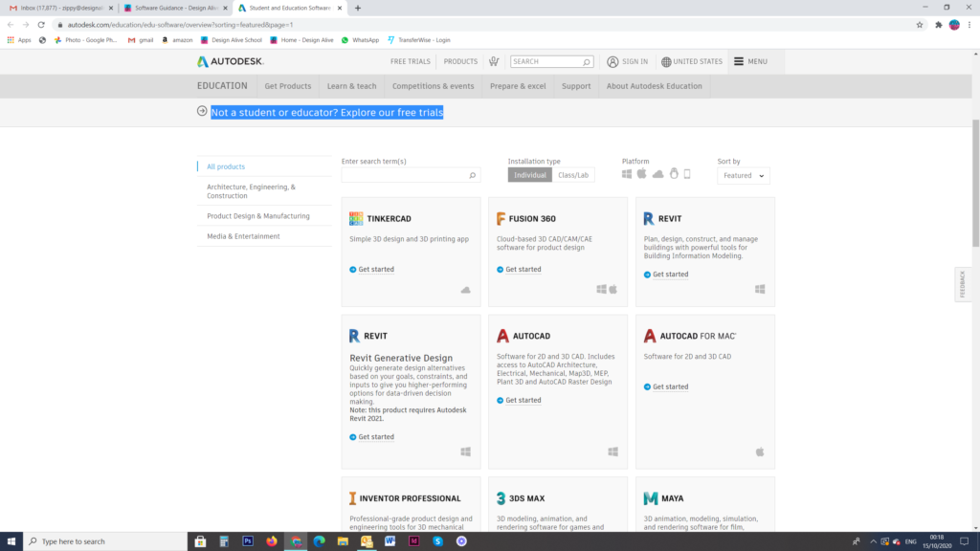Open the WhatsApp bookmark

(360, 40)
